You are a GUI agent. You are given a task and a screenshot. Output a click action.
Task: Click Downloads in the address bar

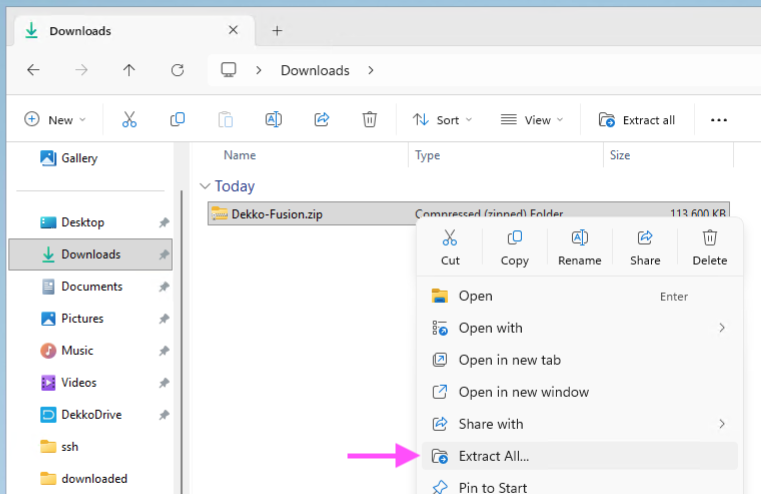pyautogui.click(x=315, y=70)
